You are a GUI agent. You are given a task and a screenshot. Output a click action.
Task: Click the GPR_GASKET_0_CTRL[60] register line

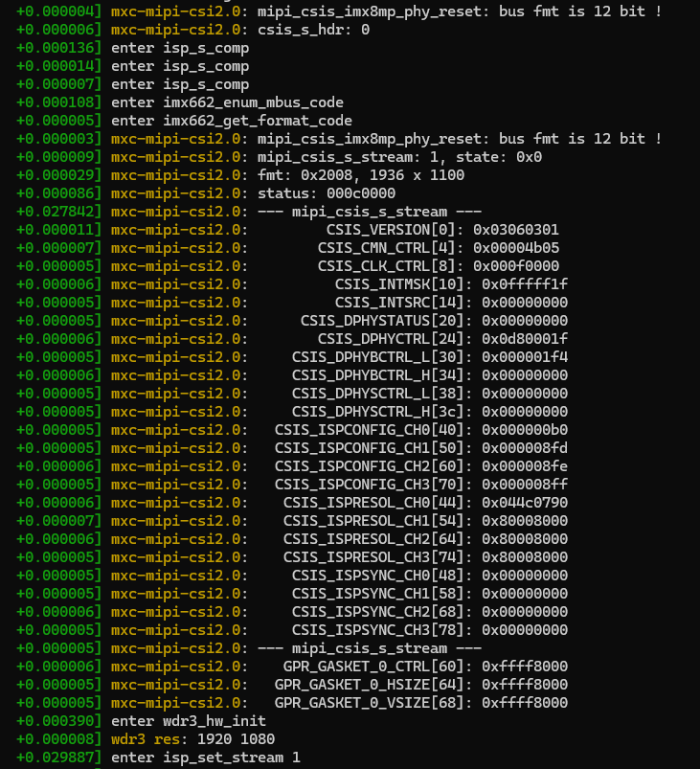[x=377, y=667]
